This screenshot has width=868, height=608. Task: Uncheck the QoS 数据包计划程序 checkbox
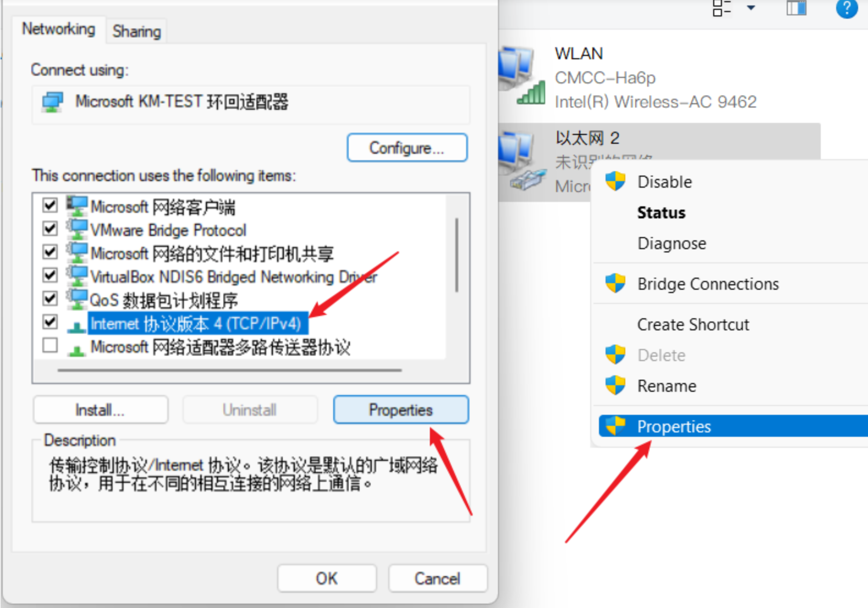pos(50,298)
